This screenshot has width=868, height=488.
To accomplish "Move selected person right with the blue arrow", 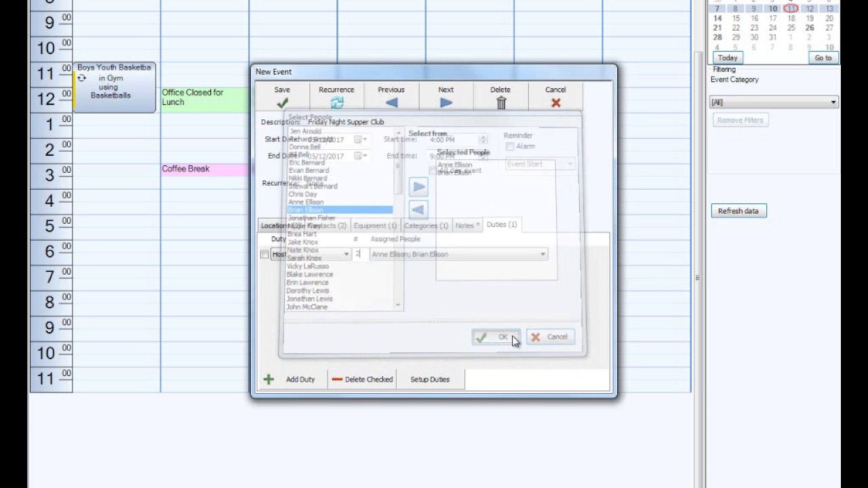I will (418, 186).
